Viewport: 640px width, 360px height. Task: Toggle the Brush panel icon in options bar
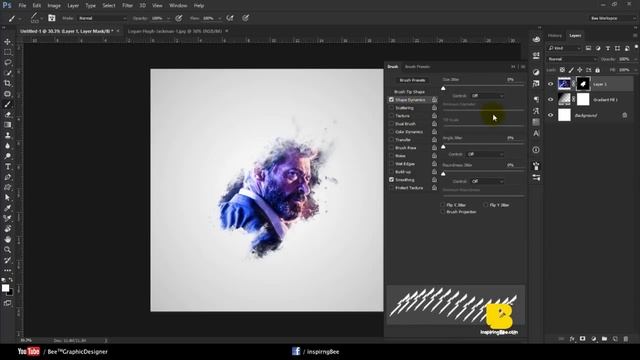point(52,18)
